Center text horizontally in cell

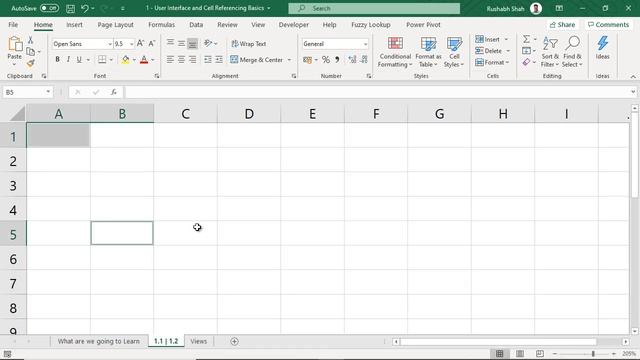tap(181, 60)
